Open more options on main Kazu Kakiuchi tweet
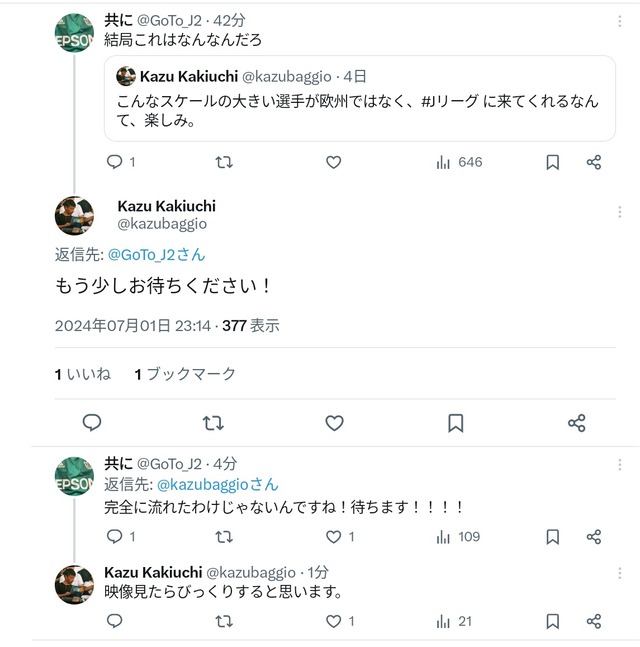The height and width of the screenshot is (647, 640). [619, 212]
